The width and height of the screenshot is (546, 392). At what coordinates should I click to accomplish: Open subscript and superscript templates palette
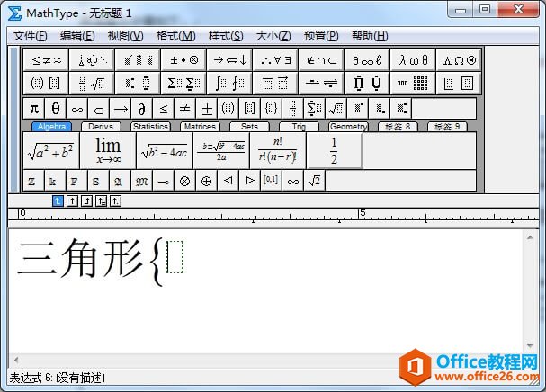pyautogui.click(x=138, y=84)
